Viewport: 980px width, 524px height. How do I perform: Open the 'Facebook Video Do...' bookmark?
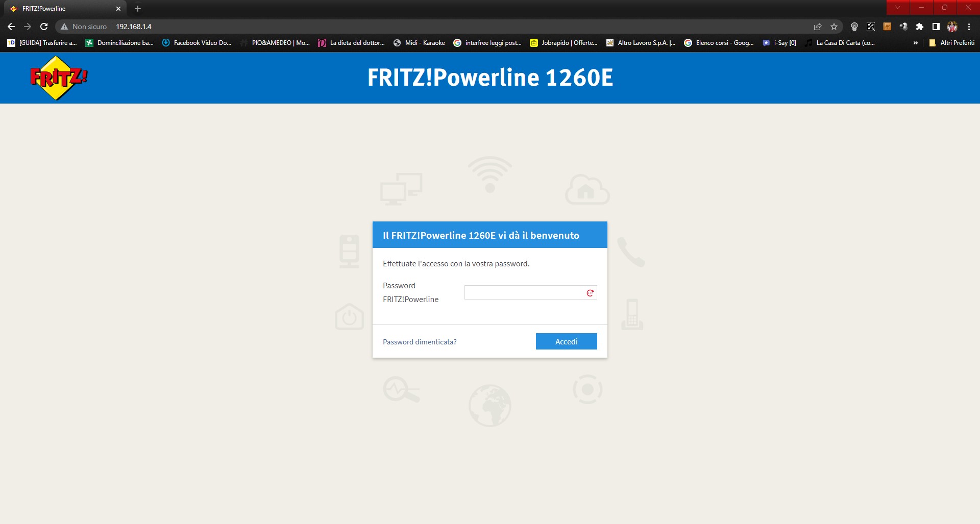(197, 43)
